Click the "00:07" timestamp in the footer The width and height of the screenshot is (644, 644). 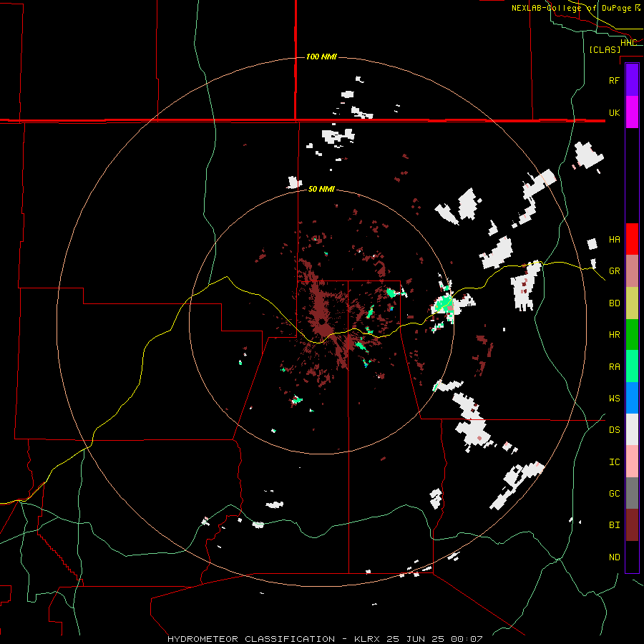point(467,639)
